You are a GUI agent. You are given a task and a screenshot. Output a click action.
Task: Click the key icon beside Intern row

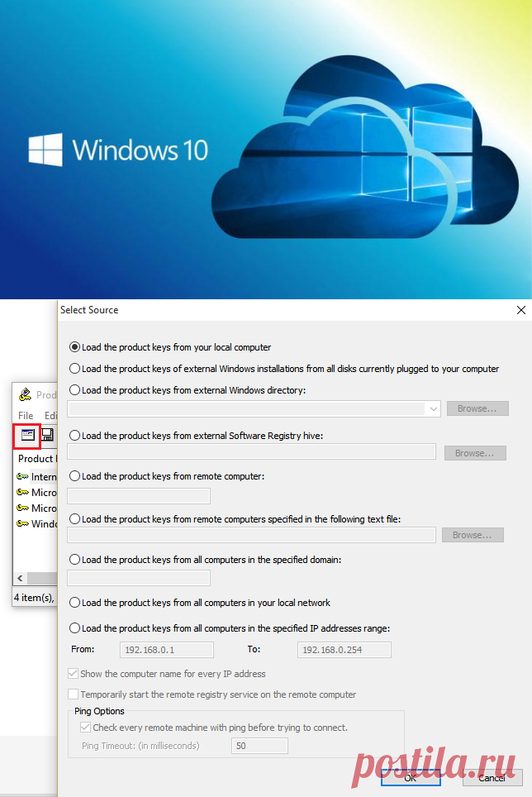point(22,477)
